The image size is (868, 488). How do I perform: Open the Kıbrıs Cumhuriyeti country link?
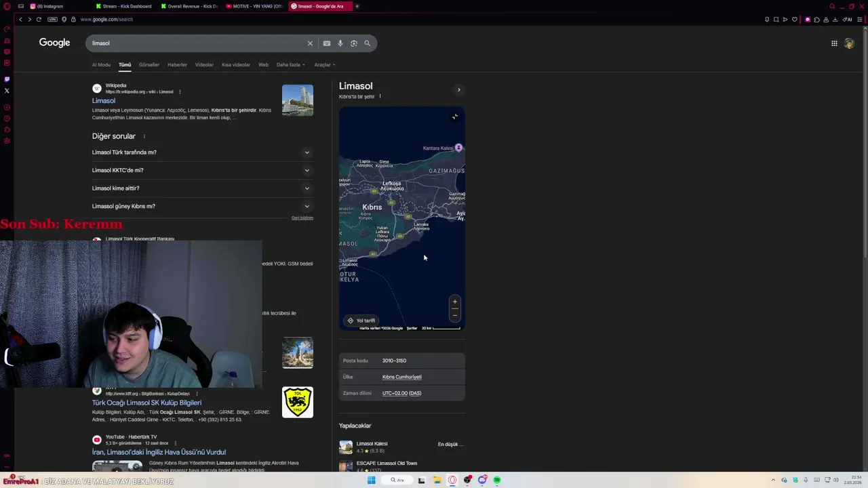pos(402,377)
